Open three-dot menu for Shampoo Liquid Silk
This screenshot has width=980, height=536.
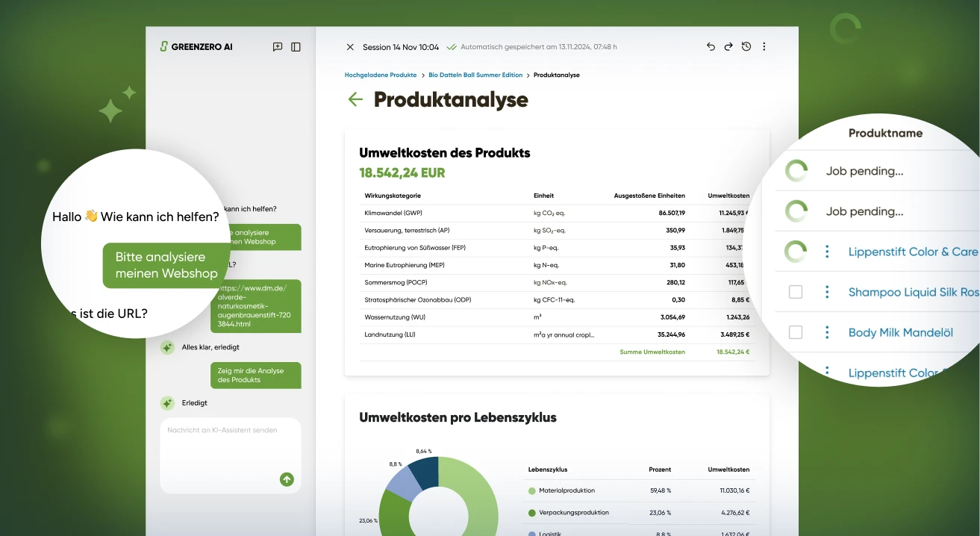click(x=827, y=292)
